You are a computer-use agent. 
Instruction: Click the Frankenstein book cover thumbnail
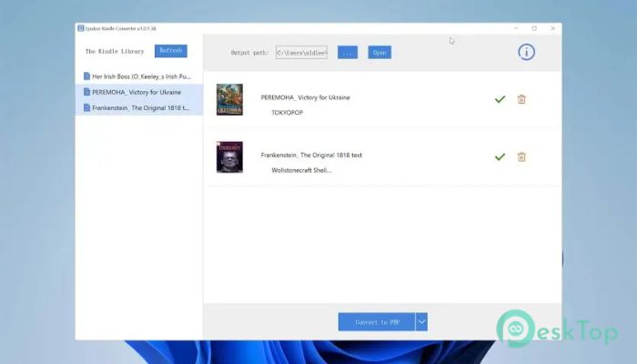click(229, 157)
